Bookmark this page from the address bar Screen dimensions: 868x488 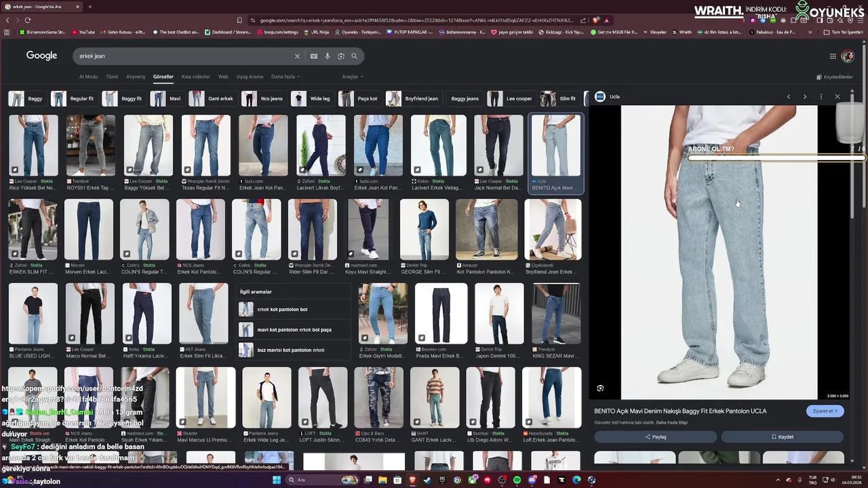(x=239, y=20)
